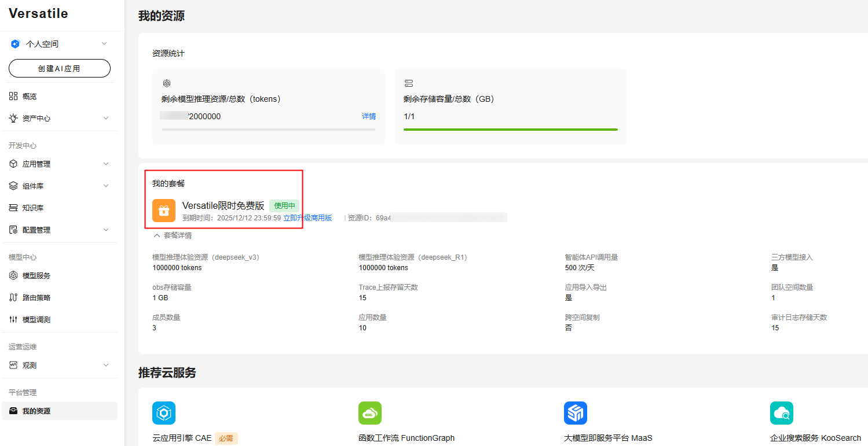Click the 概览 grid icon
868x446 pixels.
(x=13, y=96)
